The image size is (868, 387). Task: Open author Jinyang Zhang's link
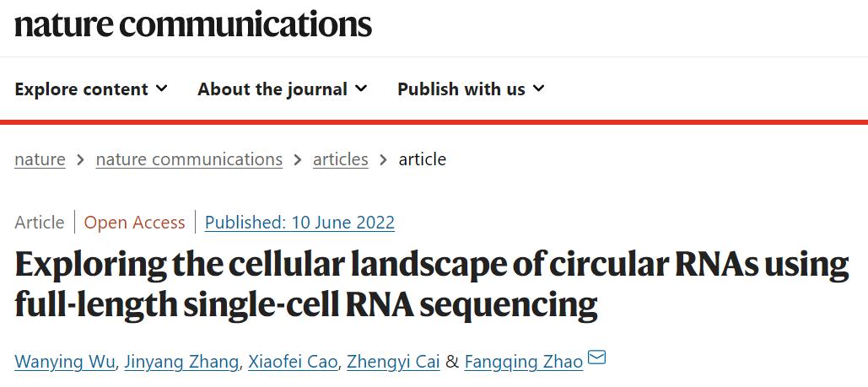[182, 362]
